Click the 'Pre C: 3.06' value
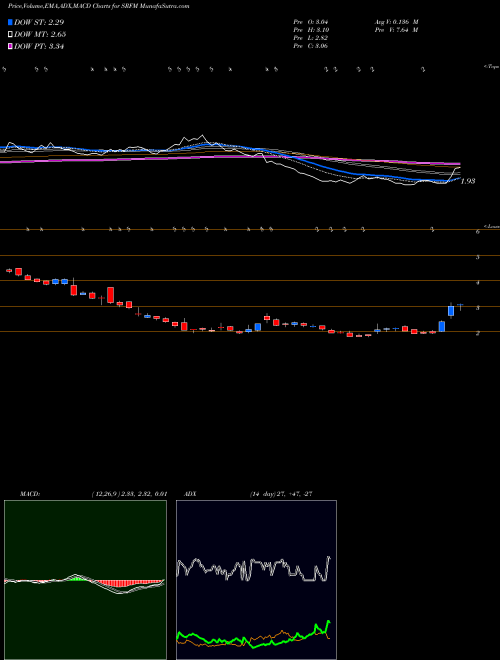The height and width of the screenshot is (660, 500). click(x=311, y=46)
